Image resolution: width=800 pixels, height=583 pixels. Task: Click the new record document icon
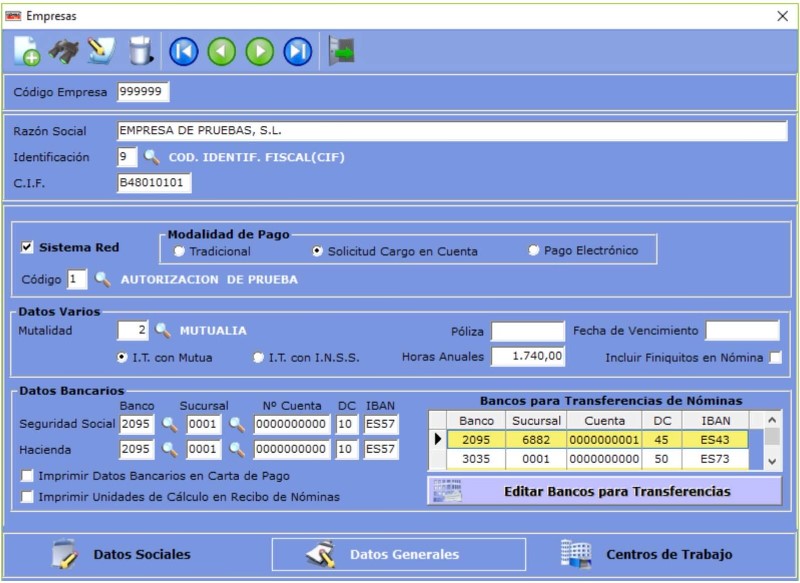click(27, 51)
